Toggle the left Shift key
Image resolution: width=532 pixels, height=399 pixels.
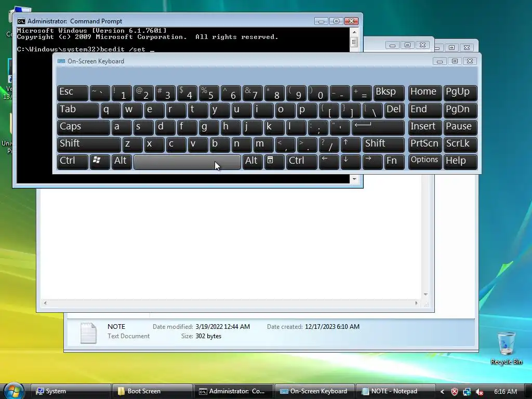pyautogui.click(x=89, y=144)
